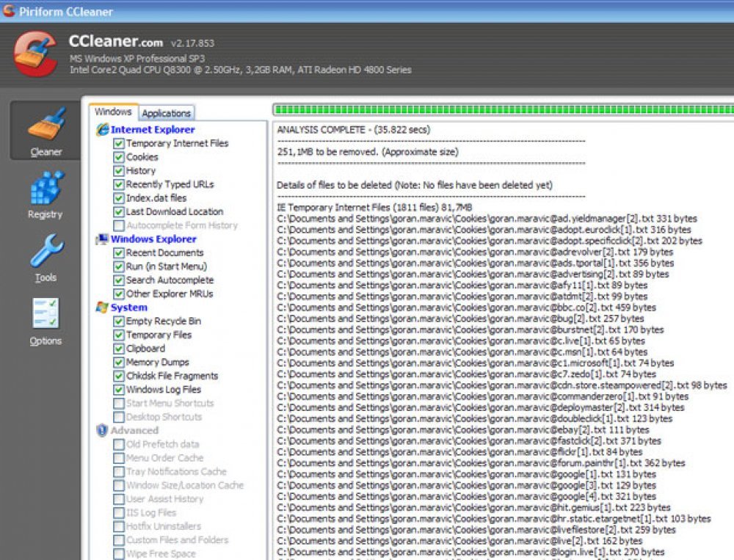Enable Tray Notifications Cache checkbox

coord(119,471)
